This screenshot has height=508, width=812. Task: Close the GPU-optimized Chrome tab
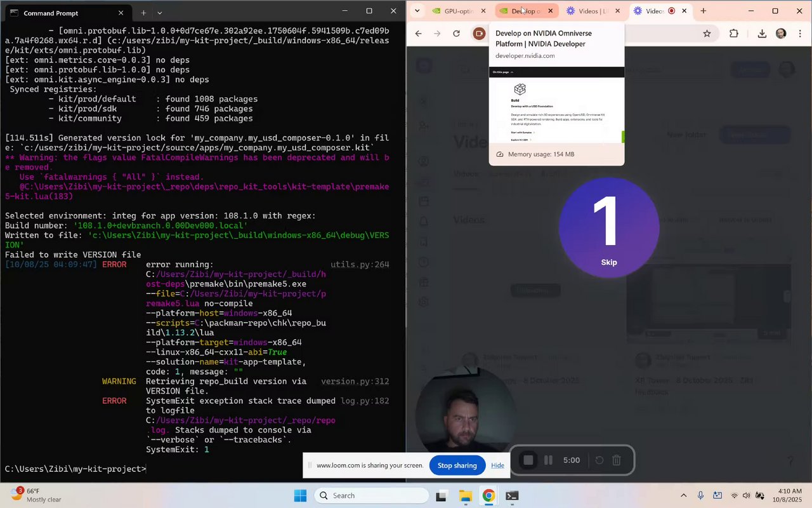click(483, 11)
